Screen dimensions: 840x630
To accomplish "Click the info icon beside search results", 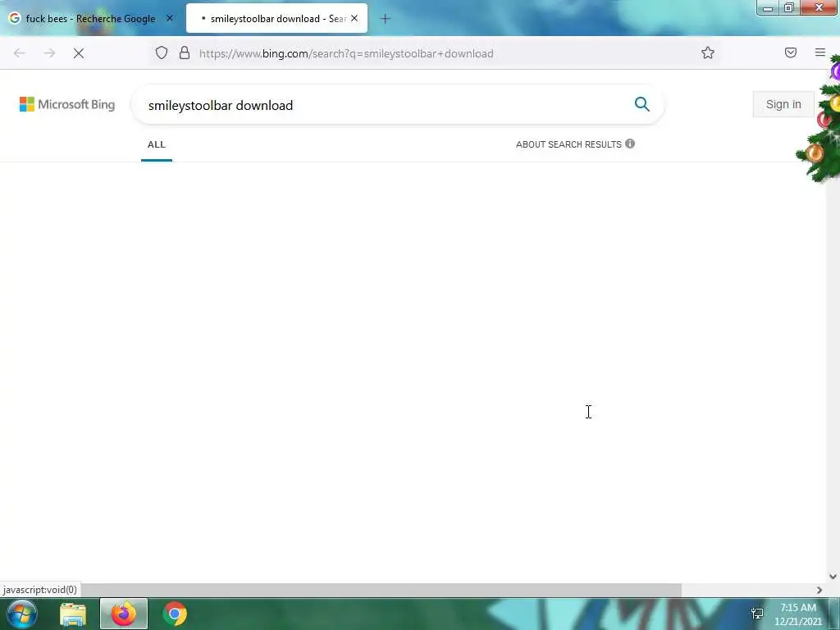I will [x=630, y=144].
